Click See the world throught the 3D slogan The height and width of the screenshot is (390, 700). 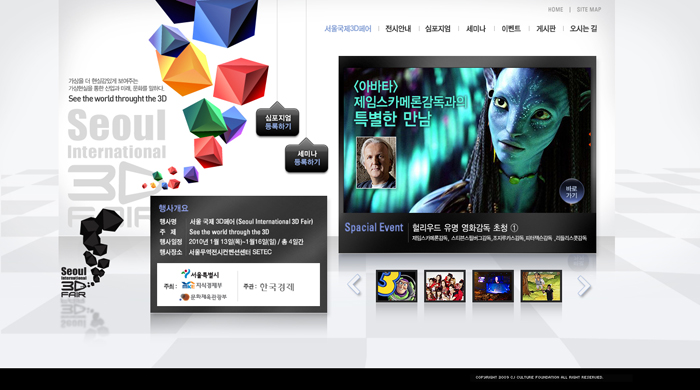click(117, 99)
